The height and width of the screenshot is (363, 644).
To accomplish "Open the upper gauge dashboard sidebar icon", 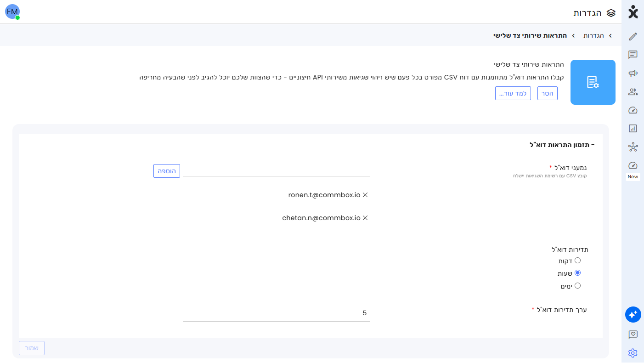I will pyautogui.click(x=633, y=110).
